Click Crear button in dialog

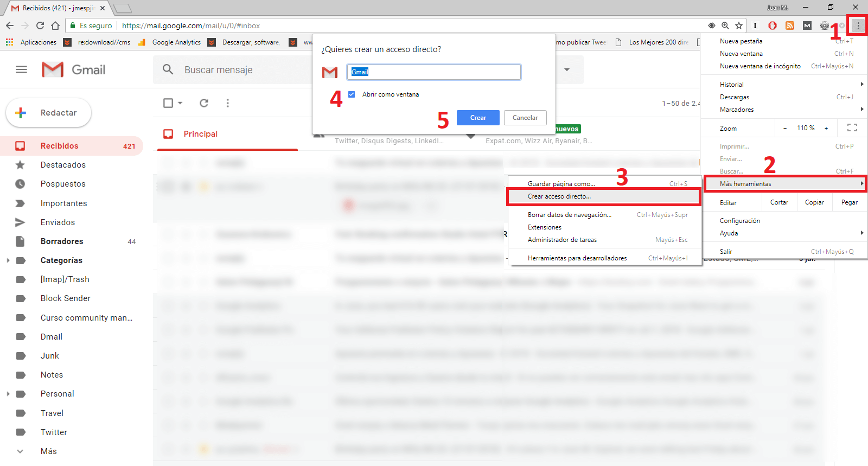pos(478,118)
